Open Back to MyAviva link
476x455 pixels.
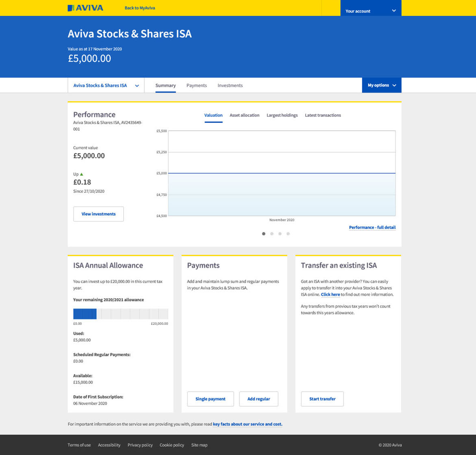(x=140, y=8)
